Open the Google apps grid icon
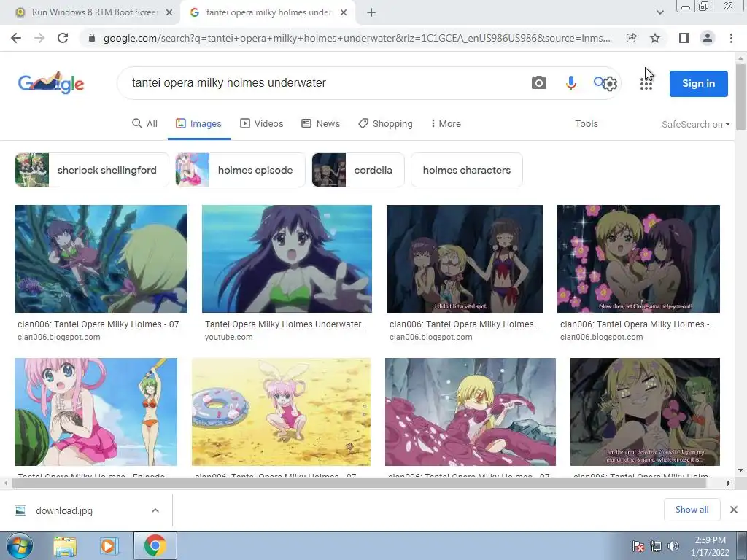747x560 pixels. coord(646,84)
